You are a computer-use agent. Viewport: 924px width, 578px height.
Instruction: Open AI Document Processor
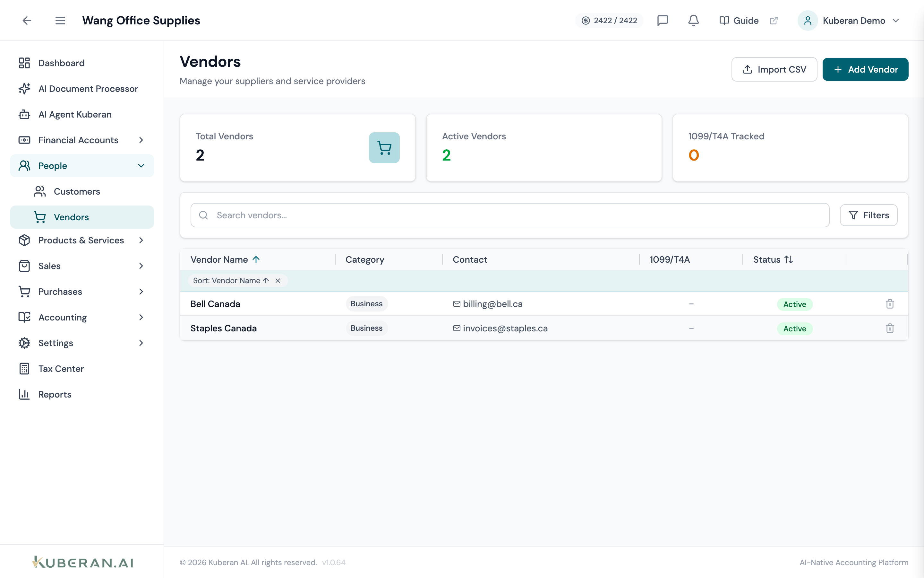click(82, 89)
